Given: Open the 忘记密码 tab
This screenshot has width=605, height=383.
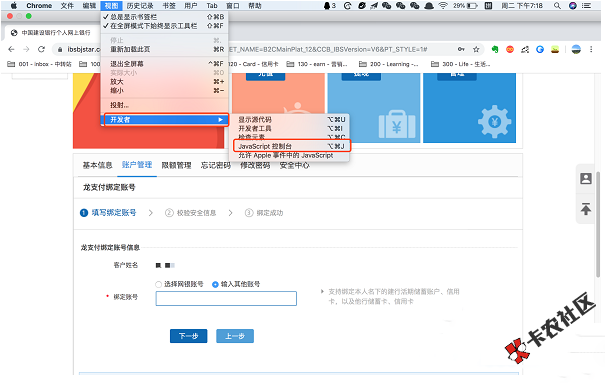Looking at the screenshot, I should pyautogui.click(x=216, y=165).
